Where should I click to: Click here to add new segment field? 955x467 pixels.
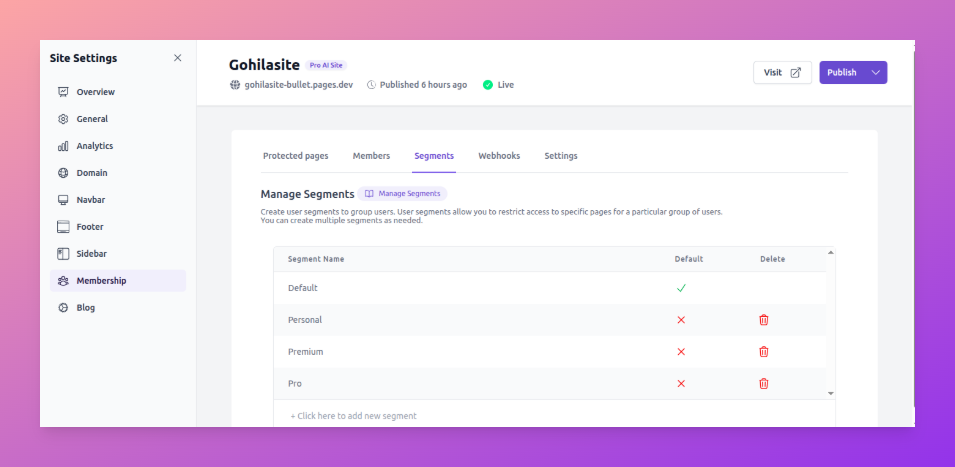pyautogui.click(x=353, y=415)
